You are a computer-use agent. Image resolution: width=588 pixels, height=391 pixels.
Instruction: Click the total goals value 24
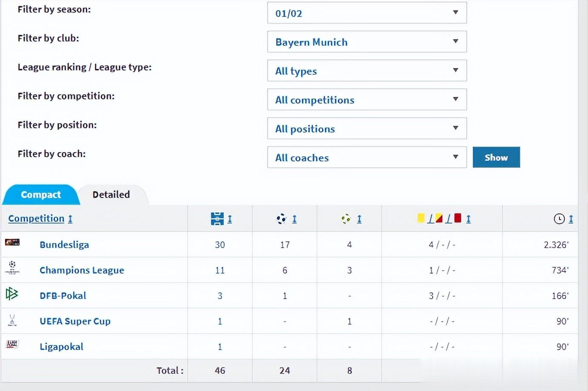tap(285, 371)
